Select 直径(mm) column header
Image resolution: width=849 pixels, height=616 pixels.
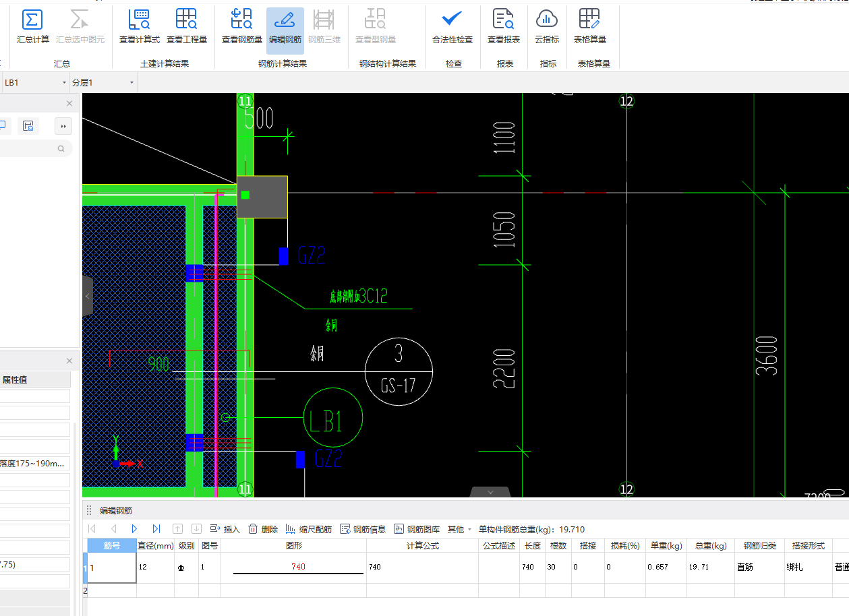(156, 546)
